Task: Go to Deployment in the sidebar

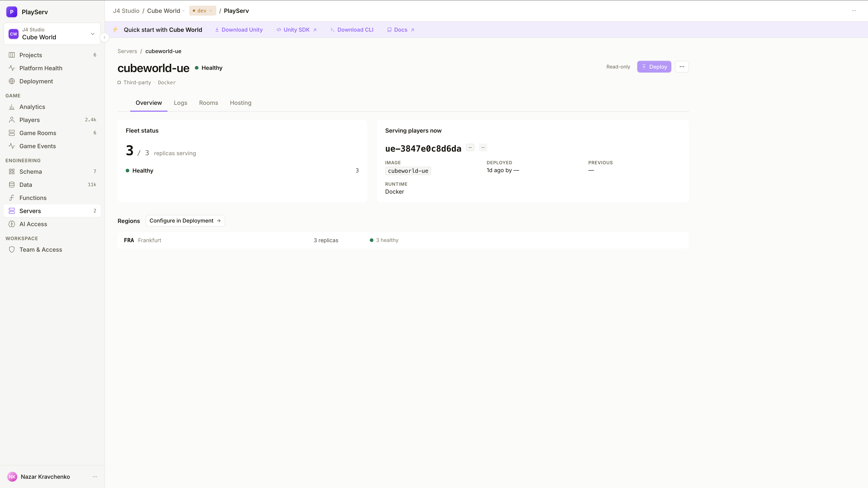Action: [52, 81]
